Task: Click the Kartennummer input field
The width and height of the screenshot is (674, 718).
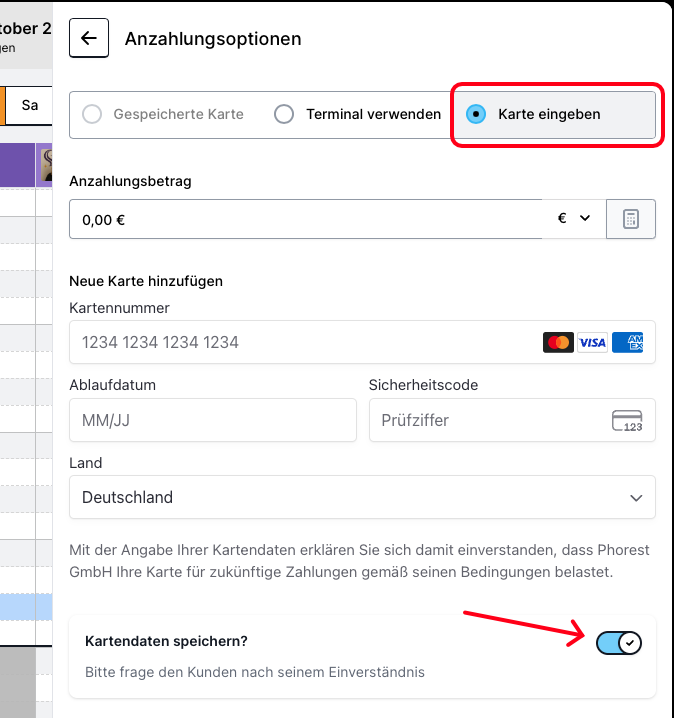Action: click(300, 342)
